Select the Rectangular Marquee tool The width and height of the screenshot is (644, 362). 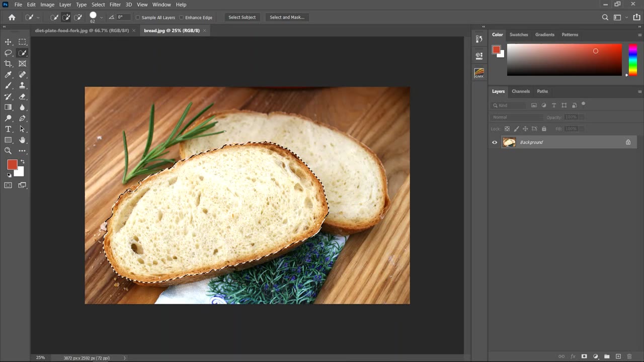(22, 42)
